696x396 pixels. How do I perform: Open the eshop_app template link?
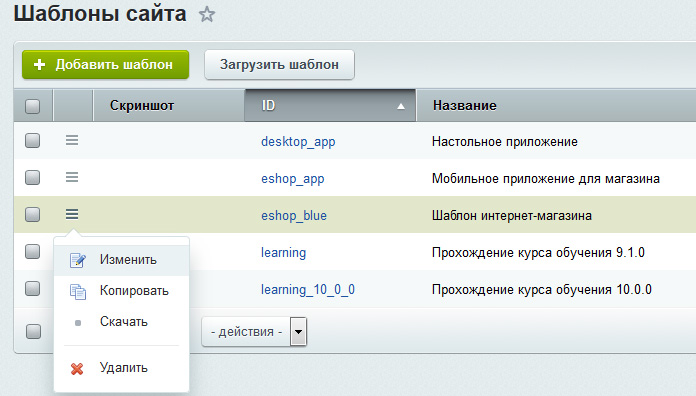293,179
